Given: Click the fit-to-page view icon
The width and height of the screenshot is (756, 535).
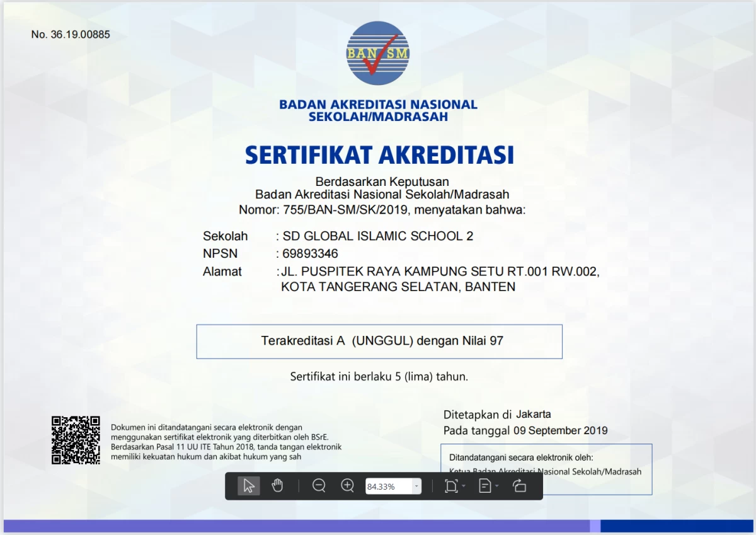Looking at the screenshot, I should click(x=450, y=486).
